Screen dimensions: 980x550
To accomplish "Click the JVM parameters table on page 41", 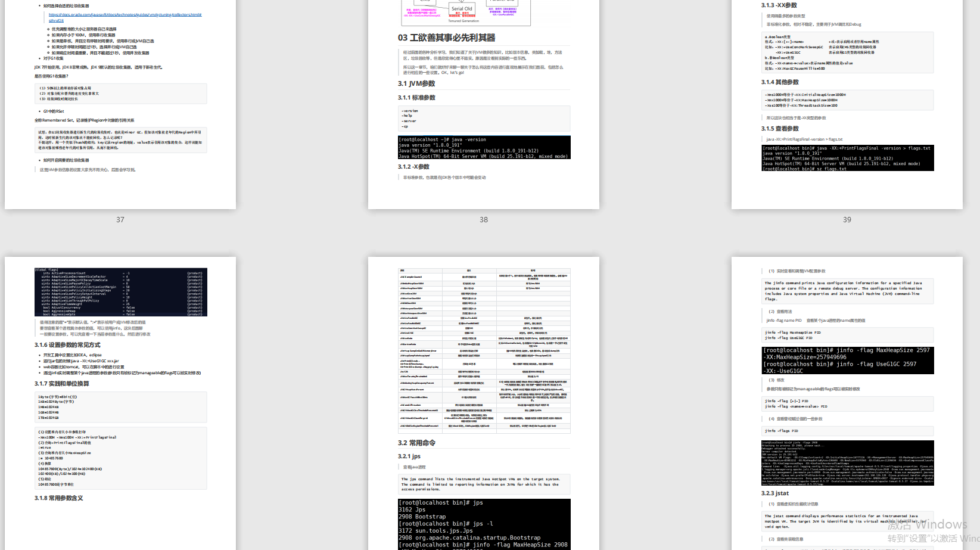I will (484, 350).
